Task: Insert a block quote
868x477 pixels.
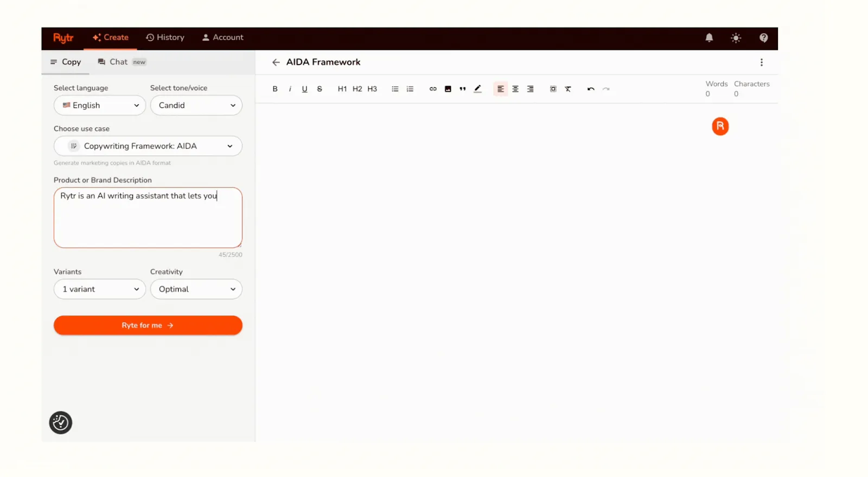Action: point(463,89)
